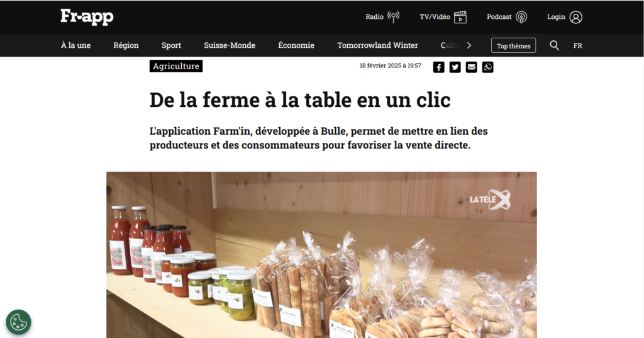
Task: Open Tomorrowland Winter menu link
Action: [x=377, y=45]
